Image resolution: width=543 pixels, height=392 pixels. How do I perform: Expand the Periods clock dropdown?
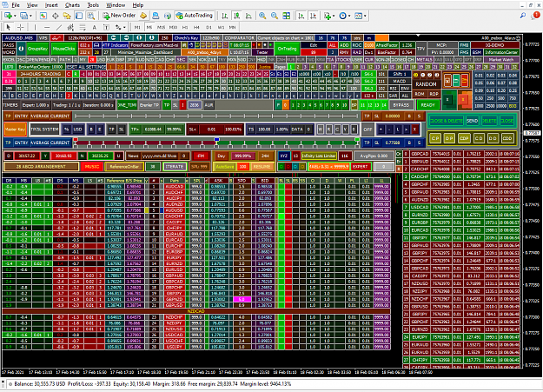click(349, 16)
